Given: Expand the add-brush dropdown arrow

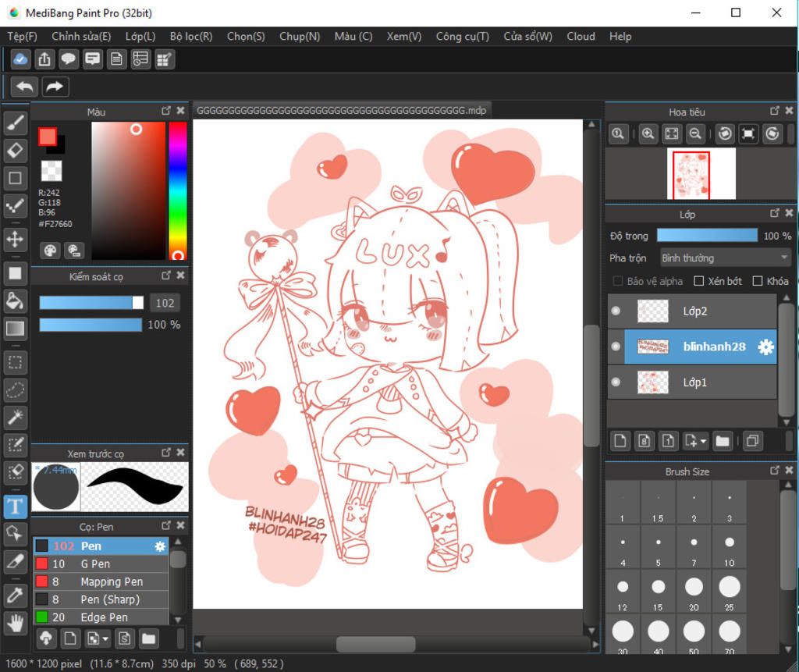Looking at the screenshot, I should 105,639.
